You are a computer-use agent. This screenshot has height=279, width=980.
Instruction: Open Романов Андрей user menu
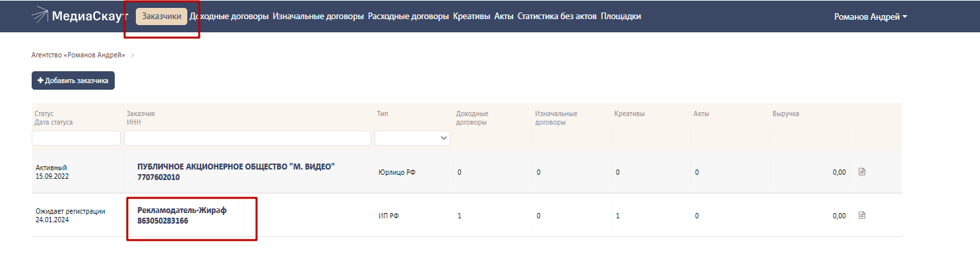(x=870, y=17)
